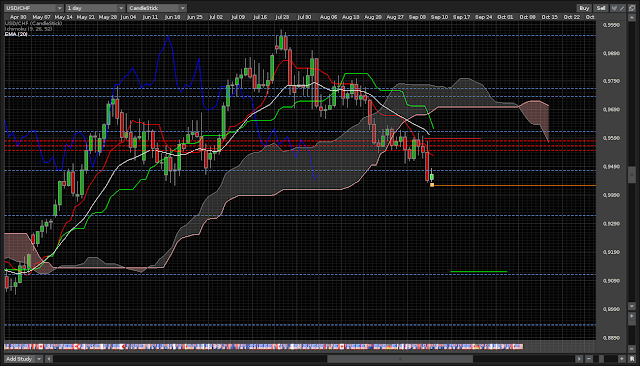The image size is (640, 366).
Task: Click the Sep 10 date on time axis
Action: [439, 17]
